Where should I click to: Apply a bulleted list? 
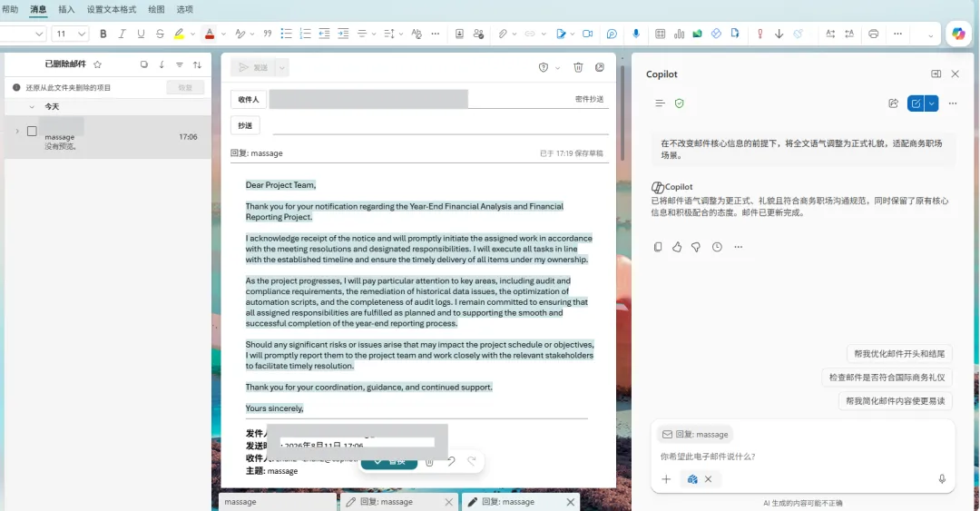(x=286, y=34)
